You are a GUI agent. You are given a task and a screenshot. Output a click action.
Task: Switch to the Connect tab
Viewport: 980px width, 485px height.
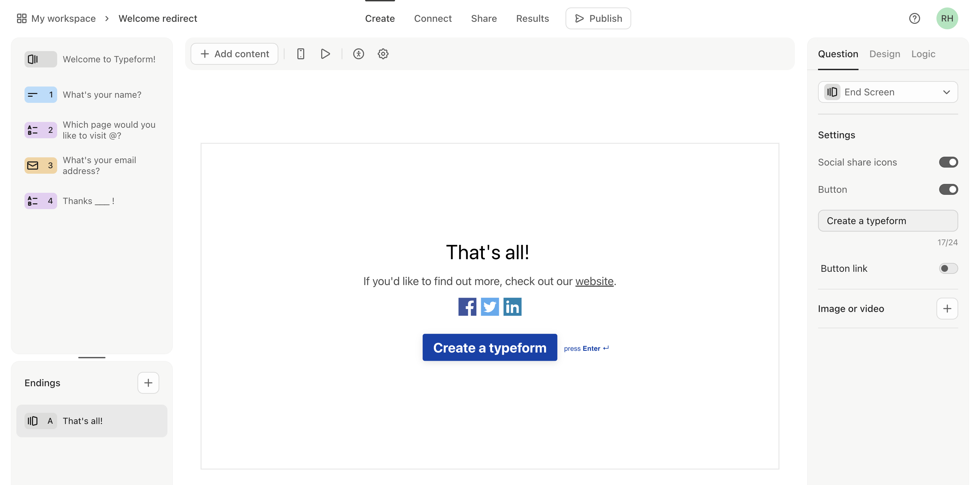[x=432, y=18]
